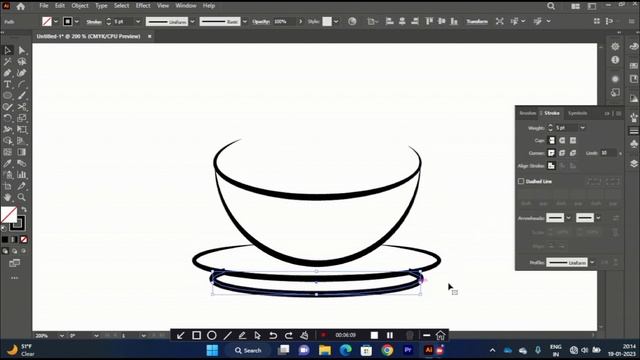Set color mode to None
The width and height of the screenshot is (640, 360).
[x=24, y=239]
